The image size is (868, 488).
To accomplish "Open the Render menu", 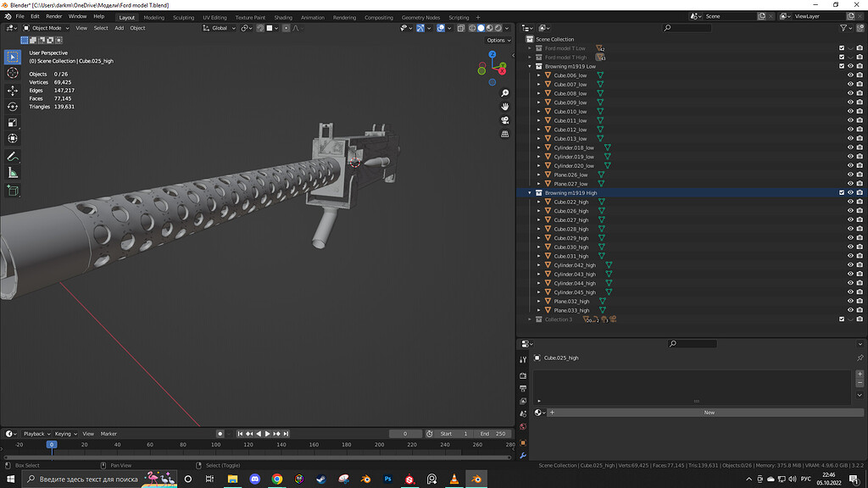I will point(53,17).
